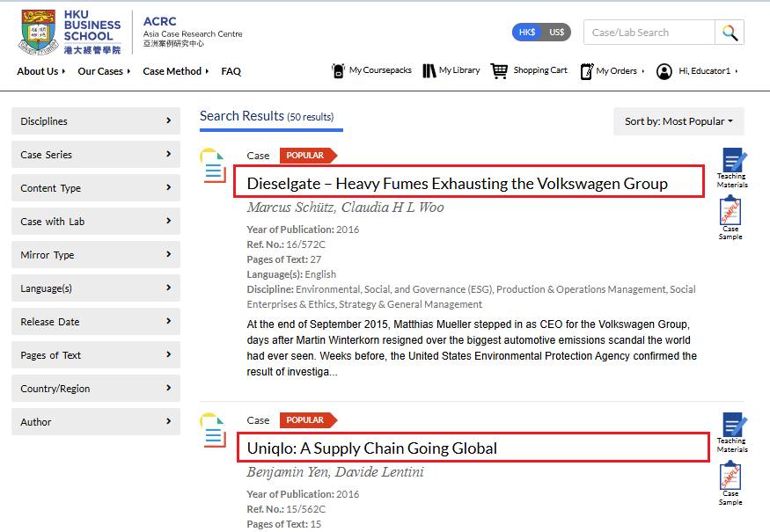Open My Library books icon
The height and width of the screenshot is (532, 770).
429,70
